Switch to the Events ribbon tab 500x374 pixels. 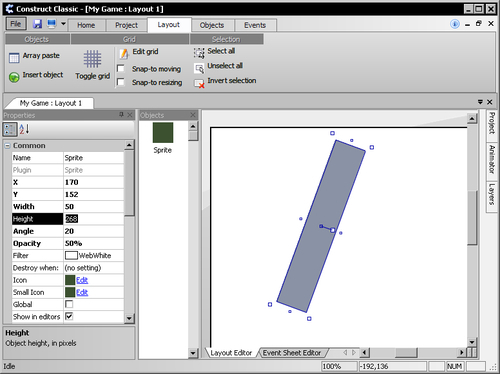(x=255, y=25)
